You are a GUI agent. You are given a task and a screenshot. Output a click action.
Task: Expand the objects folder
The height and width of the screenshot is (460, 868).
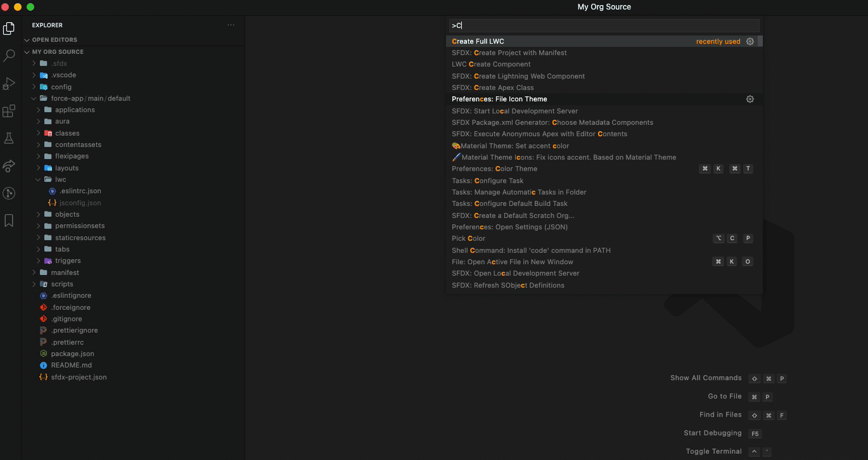click(39, 214)
